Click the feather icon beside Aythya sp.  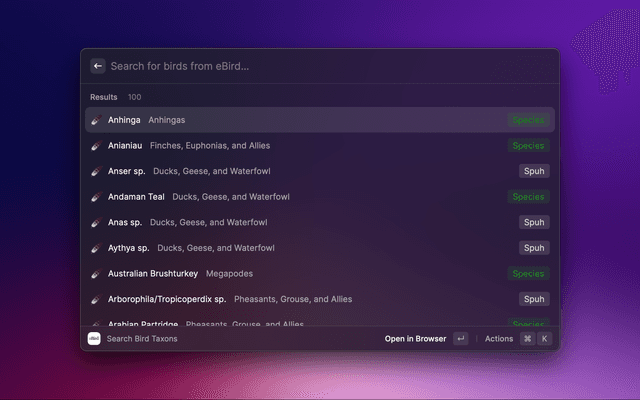pyautogui.click(x=95, y=248)
